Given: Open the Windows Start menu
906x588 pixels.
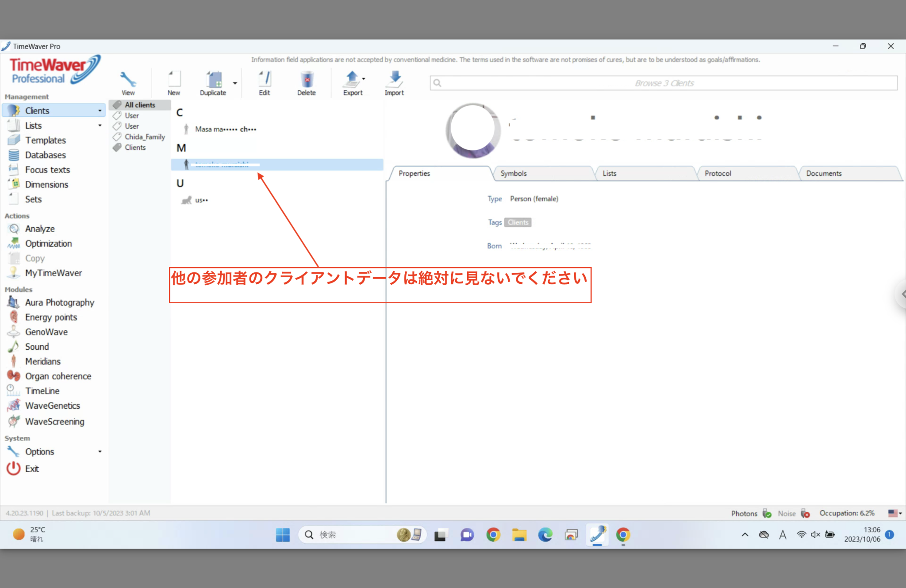Looking at the screenshot, I should 283,535.
